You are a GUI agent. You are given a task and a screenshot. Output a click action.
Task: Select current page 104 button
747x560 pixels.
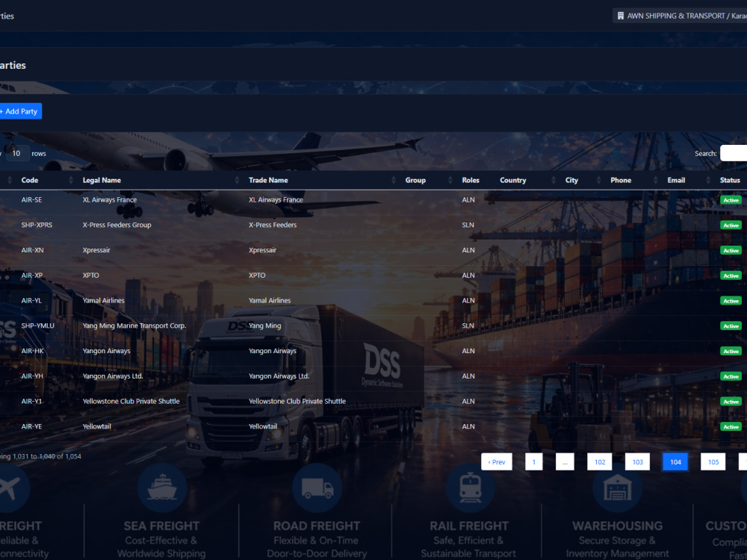point(675,462)
